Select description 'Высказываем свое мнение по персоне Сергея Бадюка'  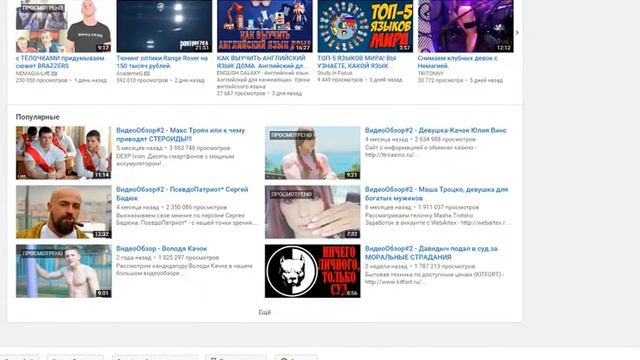[x=187, y=219]
